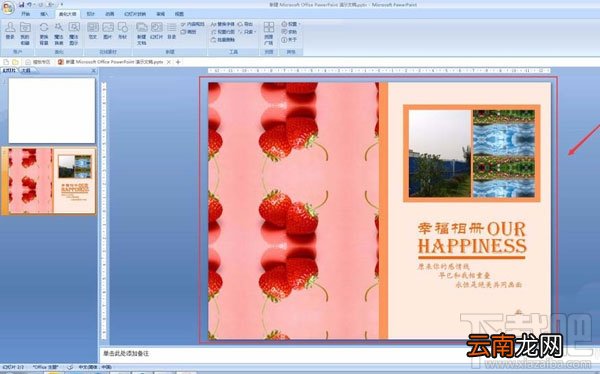Viewport: 600px width, 374px height.
Task: Select blank slide 1 thumbnail
Action: point(52,111)
